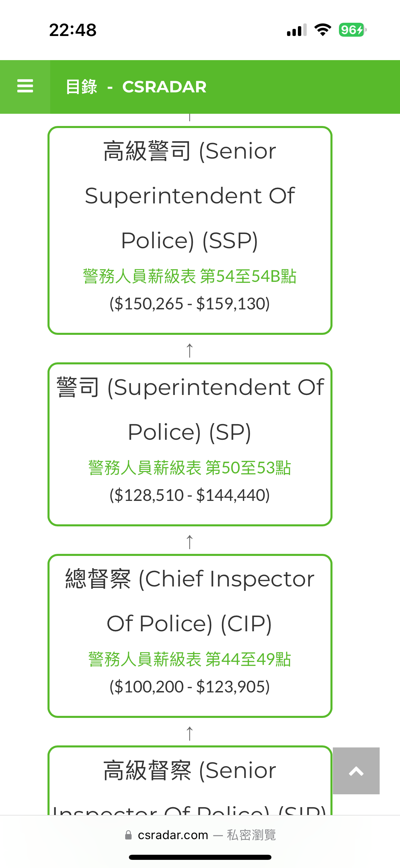Open 高級督察 Senior Inspector card

coord(190,780)
